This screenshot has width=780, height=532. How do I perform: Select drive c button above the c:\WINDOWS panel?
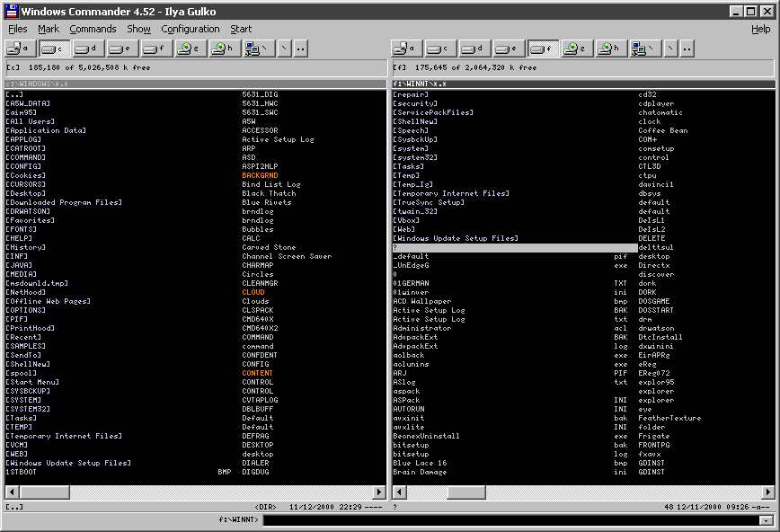tap(54, 49)
